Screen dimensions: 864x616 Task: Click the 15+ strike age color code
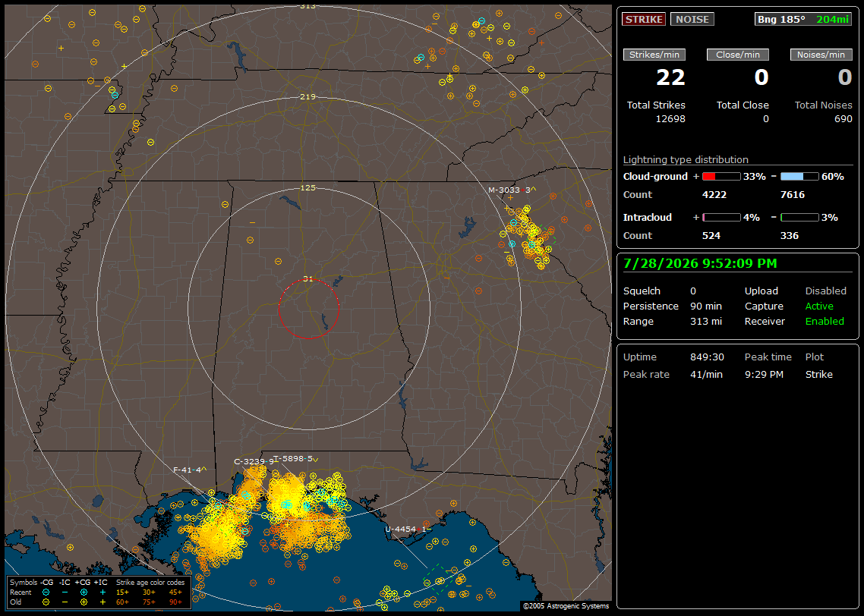(122, 592)
